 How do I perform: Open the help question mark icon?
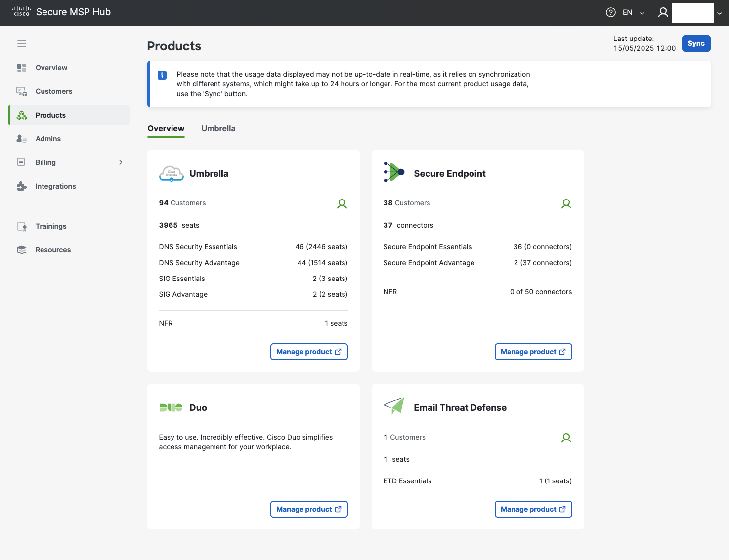pyautogui.click(x=611, y=12)
